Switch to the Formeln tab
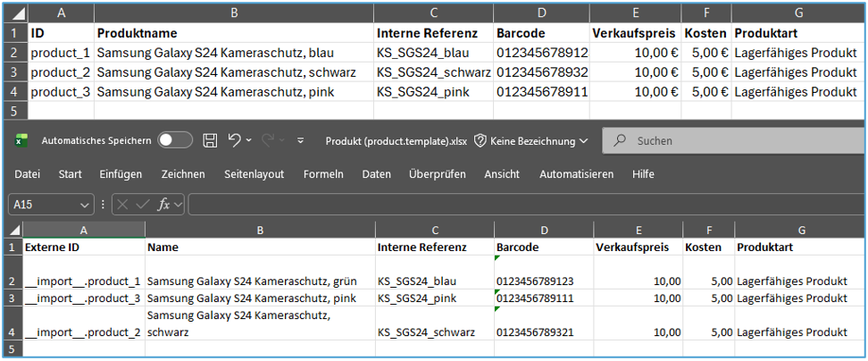 pos(323,174)
